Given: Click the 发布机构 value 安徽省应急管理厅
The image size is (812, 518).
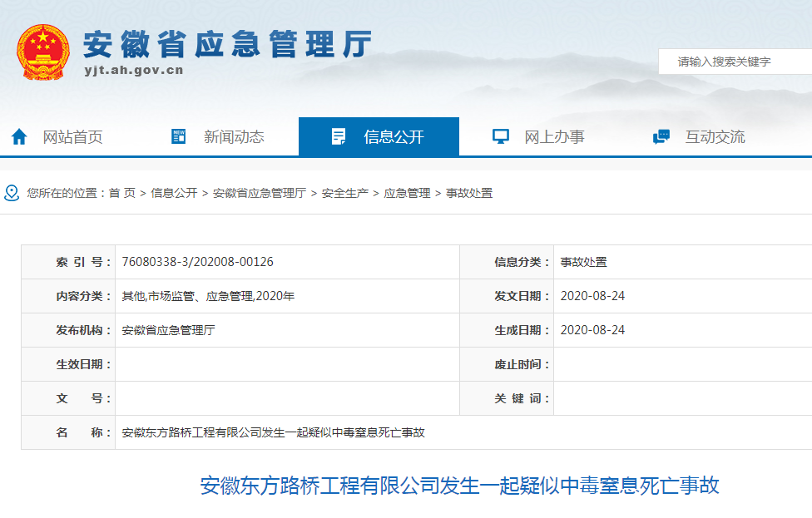Looking at the screenshot, I should click(168, 330).
